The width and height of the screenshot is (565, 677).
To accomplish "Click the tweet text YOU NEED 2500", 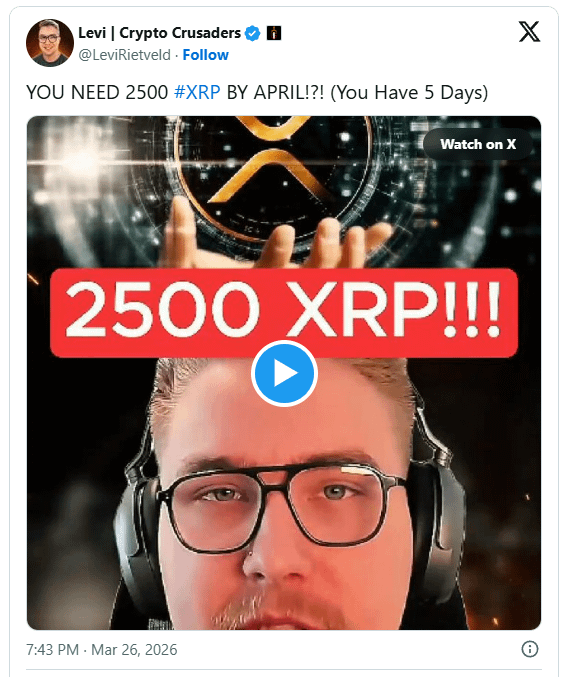I will coord(97,92).
